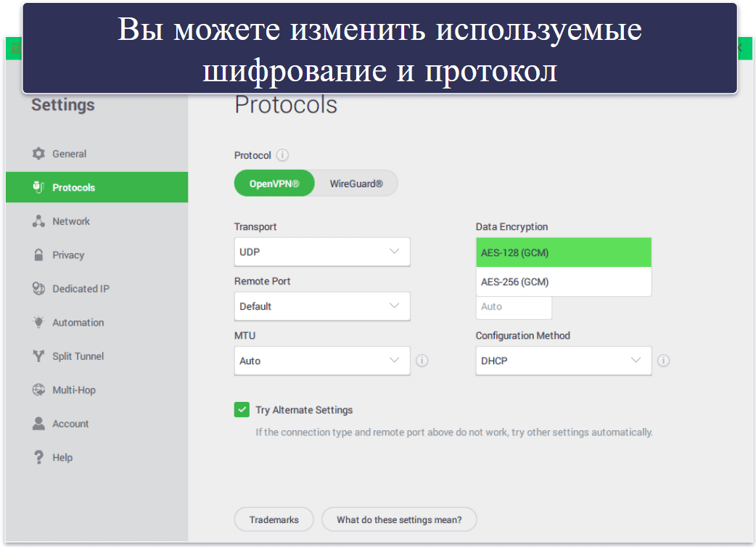Viewport: 756px width, 547px height.
Task: Open Automation settings page
Action: click(x=97, y=322)
